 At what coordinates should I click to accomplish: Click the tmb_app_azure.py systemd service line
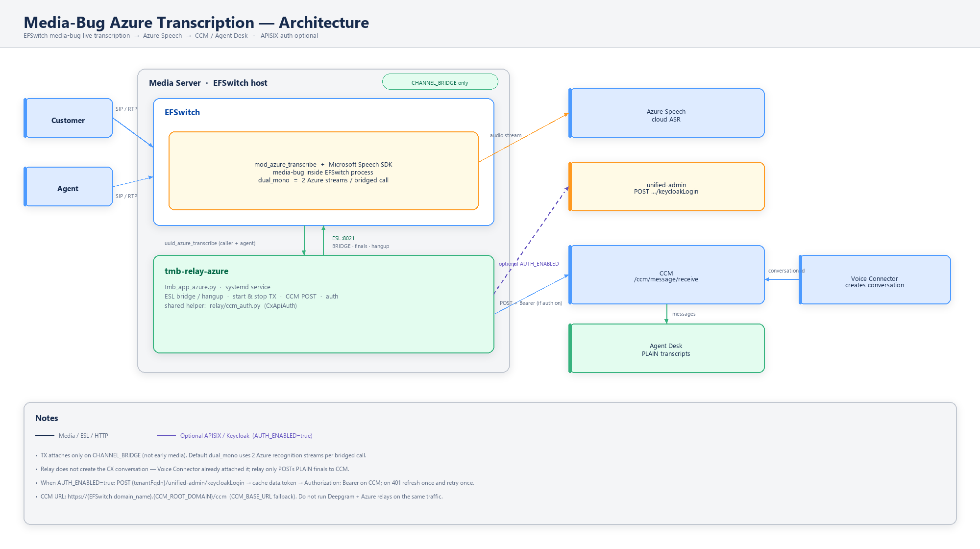click(x=218, y=287)
